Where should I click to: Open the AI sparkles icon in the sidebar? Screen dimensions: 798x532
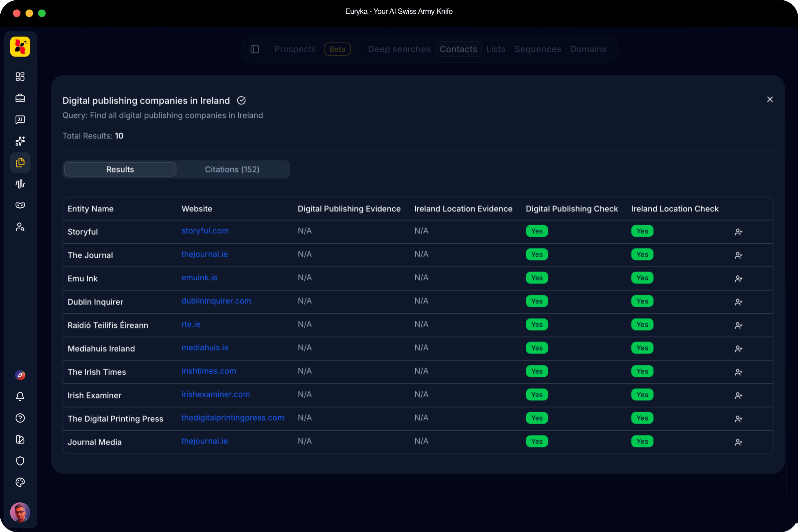[20, 141]
